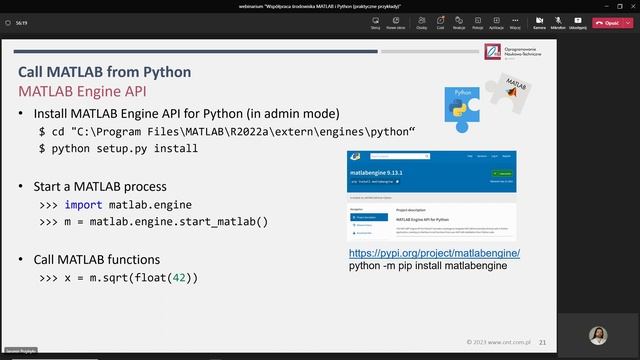Click the 'Start a MATLAB process' bullet
Screen dimensions: 640x360
pos(100,187)
